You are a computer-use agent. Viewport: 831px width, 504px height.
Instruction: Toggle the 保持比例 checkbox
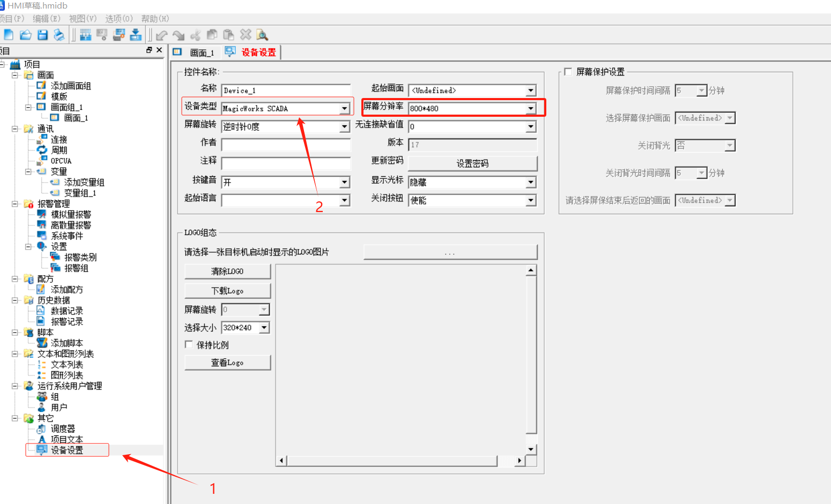click(189, 344)
